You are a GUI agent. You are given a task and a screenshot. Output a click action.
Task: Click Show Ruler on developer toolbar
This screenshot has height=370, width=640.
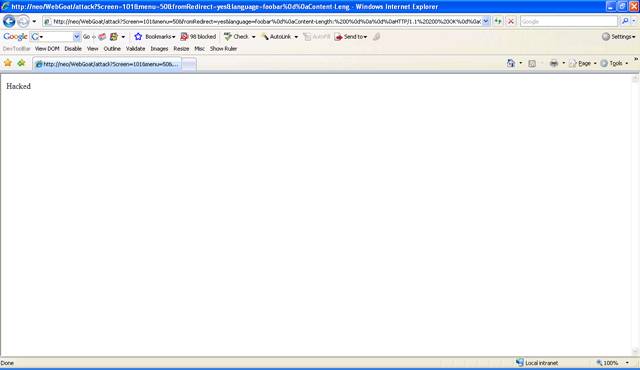click(223, 49)
